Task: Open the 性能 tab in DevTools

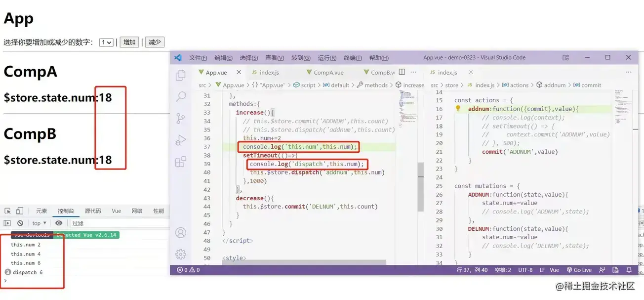Action: click(x=159, y=211)
